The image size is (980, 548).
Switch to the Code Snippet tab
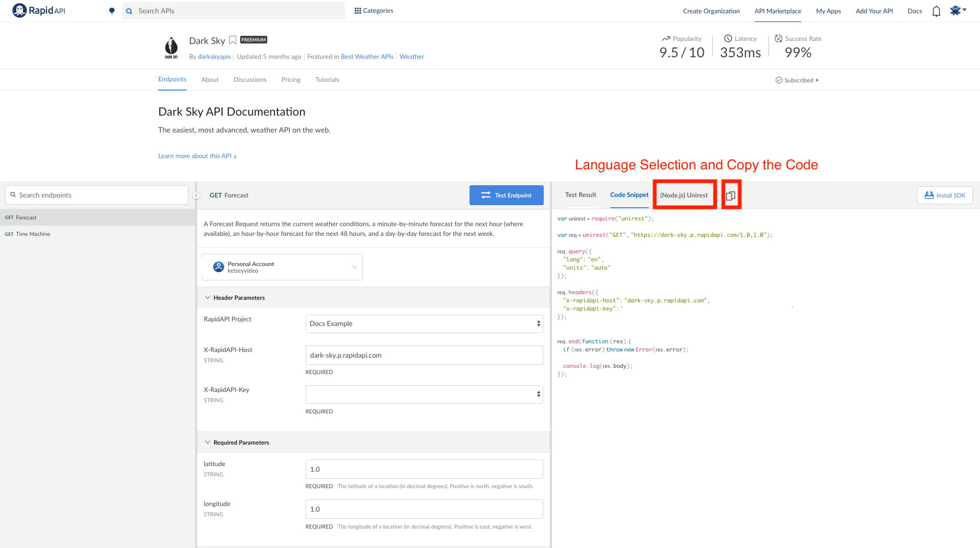(x=629, y=195)
